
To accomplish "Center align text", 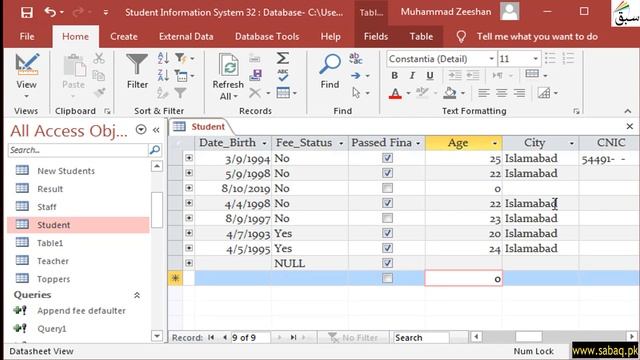I will 501,93.
